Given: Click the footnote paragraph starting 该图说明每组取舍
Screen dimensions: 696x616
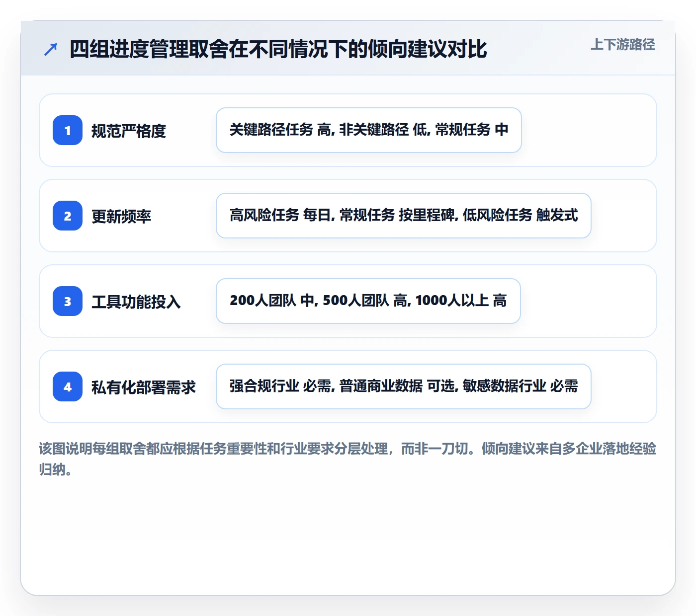Looking at the screenshot, I should pyautogui.click(x=348, y=459).
